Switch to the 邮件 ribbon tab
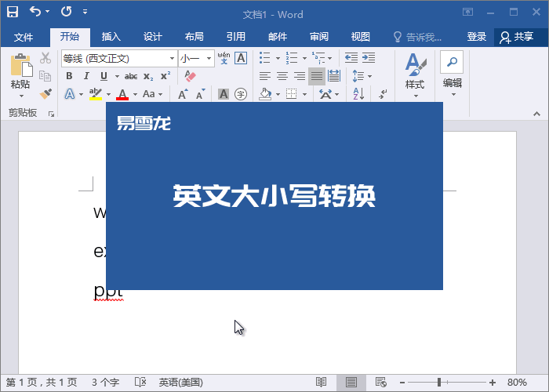The height and width of the screenshot is (392, 549). tap(278, 37)
